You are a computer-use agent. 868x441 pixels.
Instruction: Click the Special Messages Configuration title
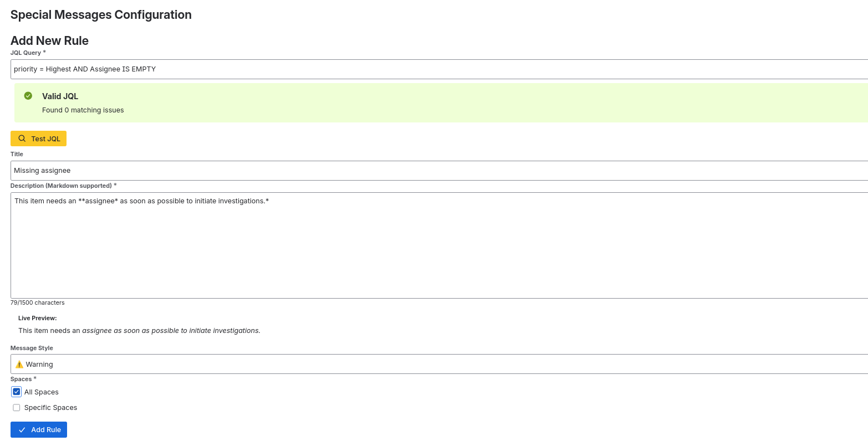(x=101, y=14)
